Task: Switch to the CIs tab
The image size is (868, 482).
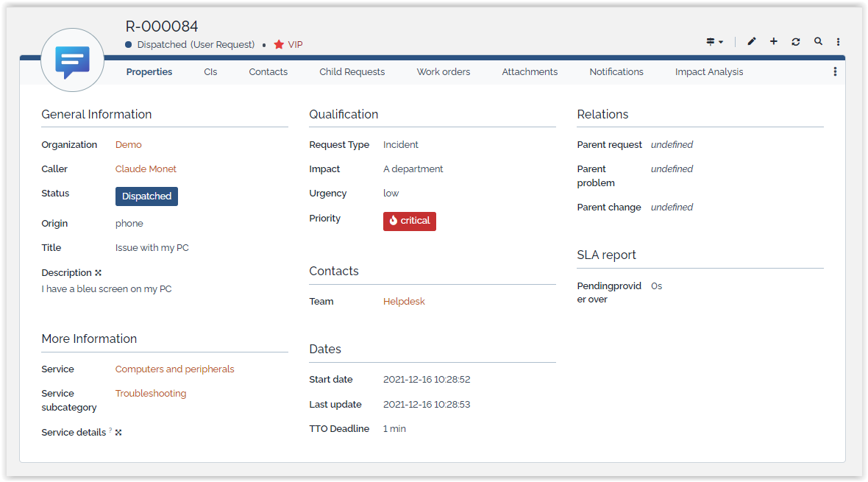Action: click(210, 72)
